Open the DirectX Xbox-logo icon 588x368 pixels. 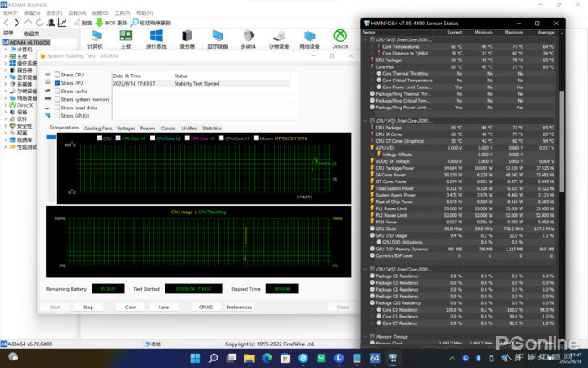click(x=340, y=36)
